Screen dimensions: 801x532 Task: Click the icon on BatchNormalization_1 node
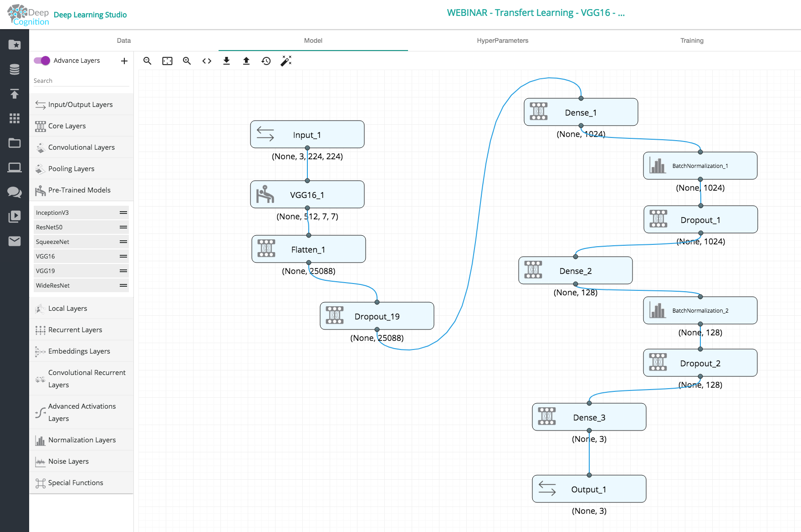coord(658,166)
